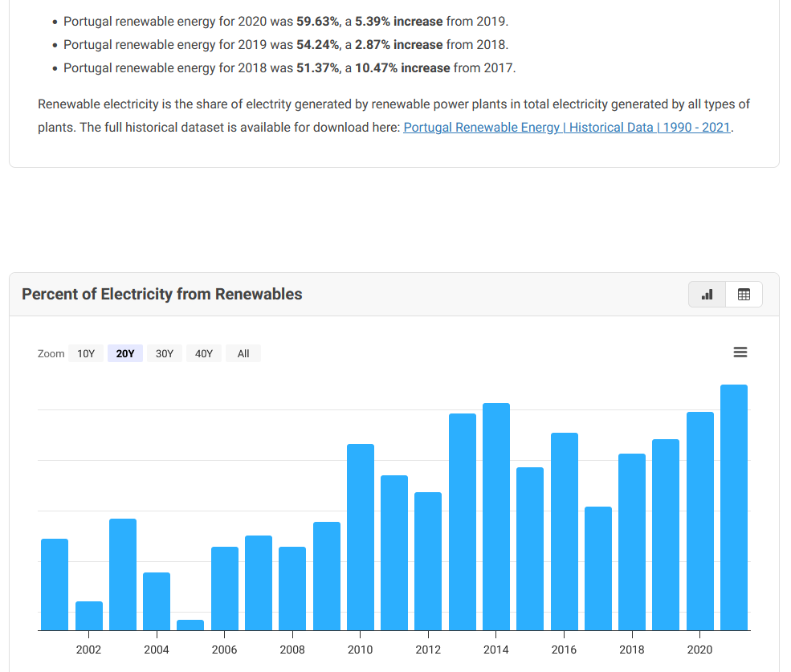Click the 2019 bar in chart
The height and width of the screenshot is (672, 791).
666,535
